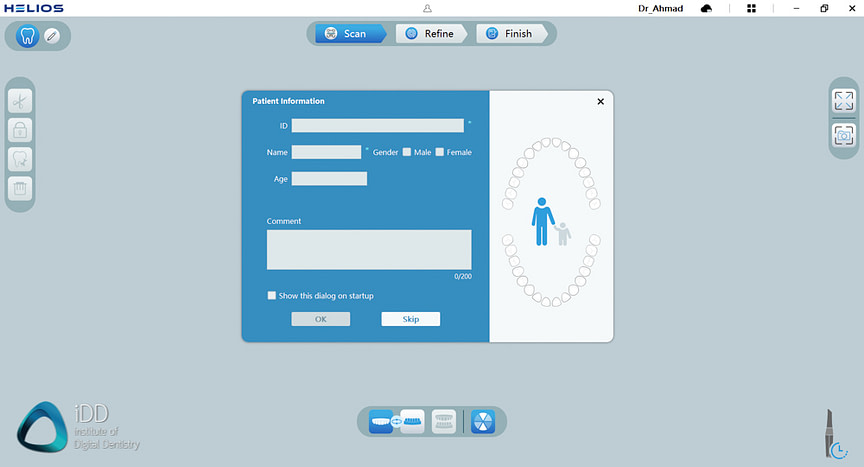Close the Patient Information dialog

[x=600, y=101]
